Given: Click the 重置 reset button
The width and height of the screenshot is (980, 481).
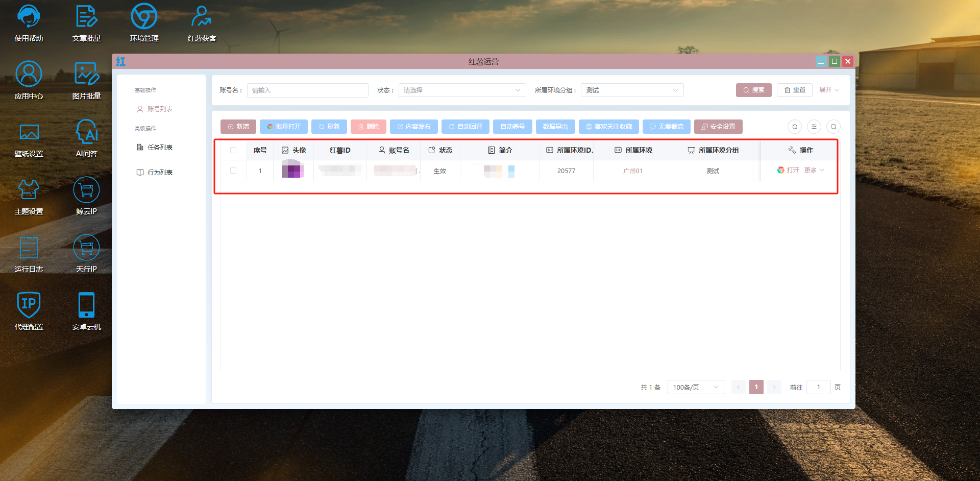Looking at the screenshot, I should point(795,90).
